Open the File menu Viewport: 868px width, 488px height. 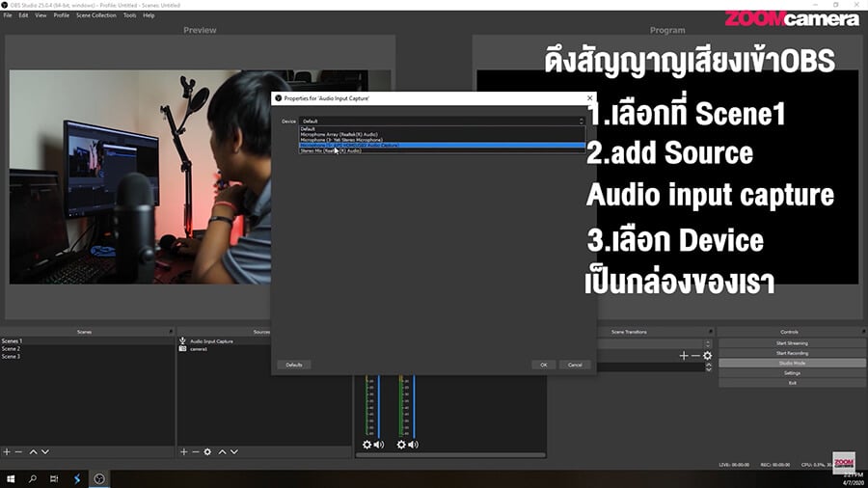pyautogui.click(x=7, y=15)
